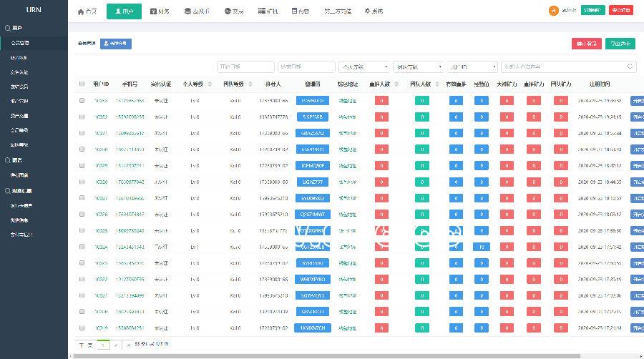This screenshot has height=359, width=644.
Task: Sort by the 直推人数 column arrows
Action: click(x=396, y=84)
